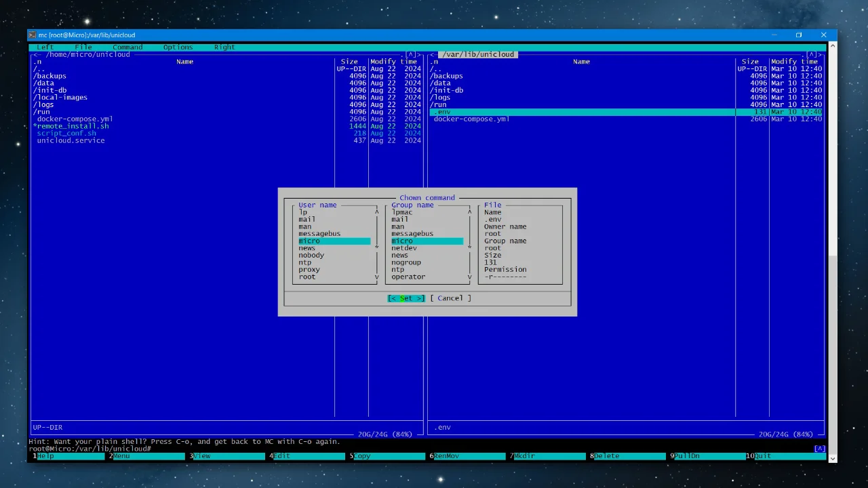Select highlighted 'micro' in User name list

tap(334, 241)
